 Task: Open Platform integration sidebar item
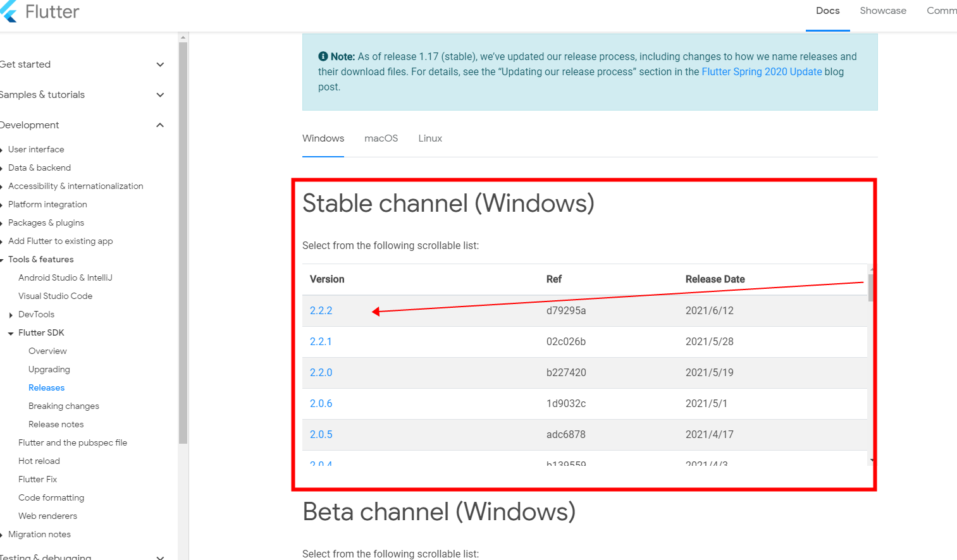pos(47,205)
